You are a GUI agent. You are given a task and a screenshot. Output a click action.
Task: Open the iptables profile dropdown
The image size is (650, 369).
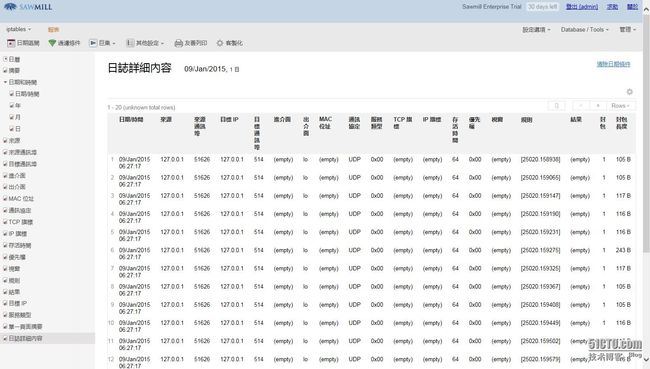click(x=19, y=29)
